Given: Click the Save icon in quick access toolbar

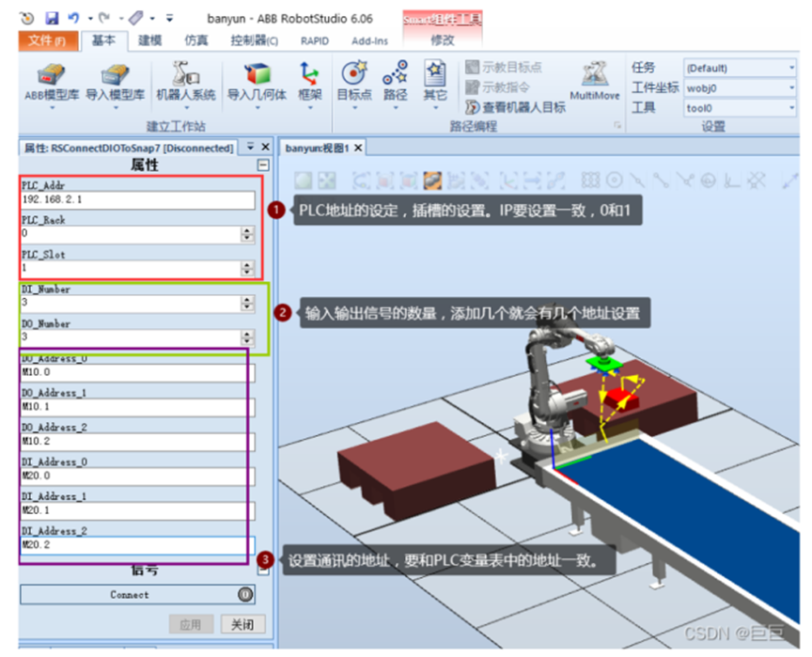Looking at the screenshot, I should (x=52, y=18).
